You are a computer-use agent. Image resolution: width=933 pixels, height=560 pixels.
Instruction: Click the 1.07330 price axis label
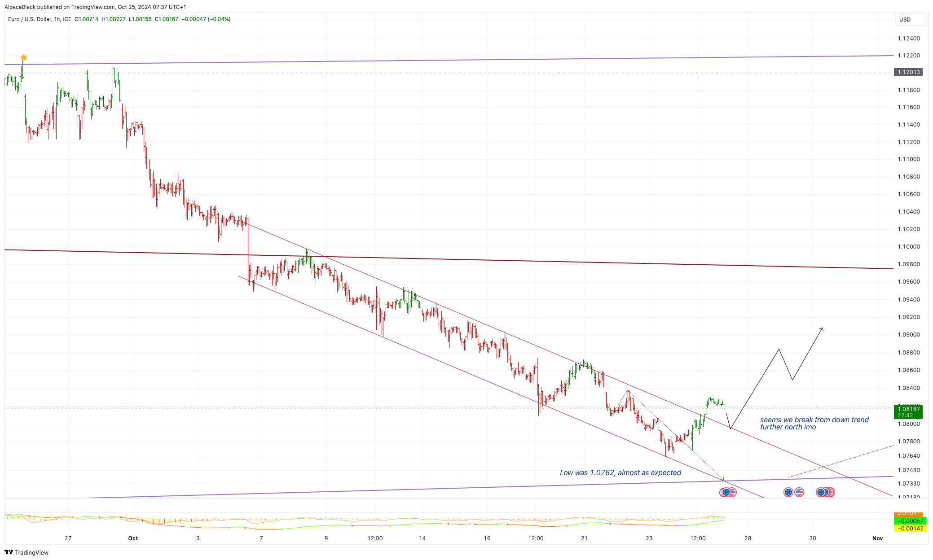coord(909,483)
